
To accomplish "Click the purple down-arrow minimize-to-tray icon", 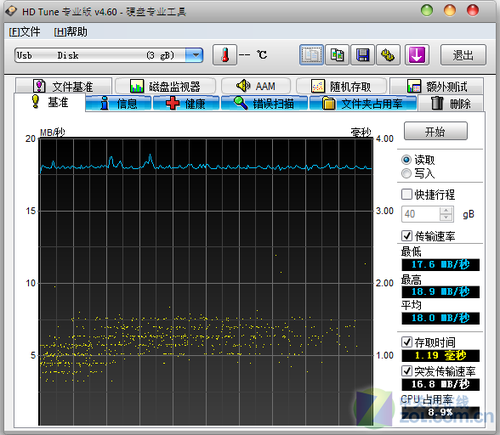I will (417, 55).
